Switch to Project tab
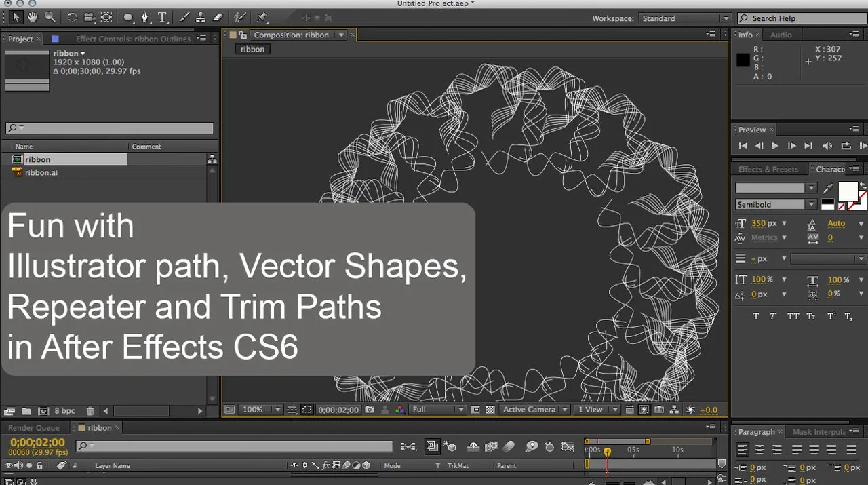 coord(20,39)
